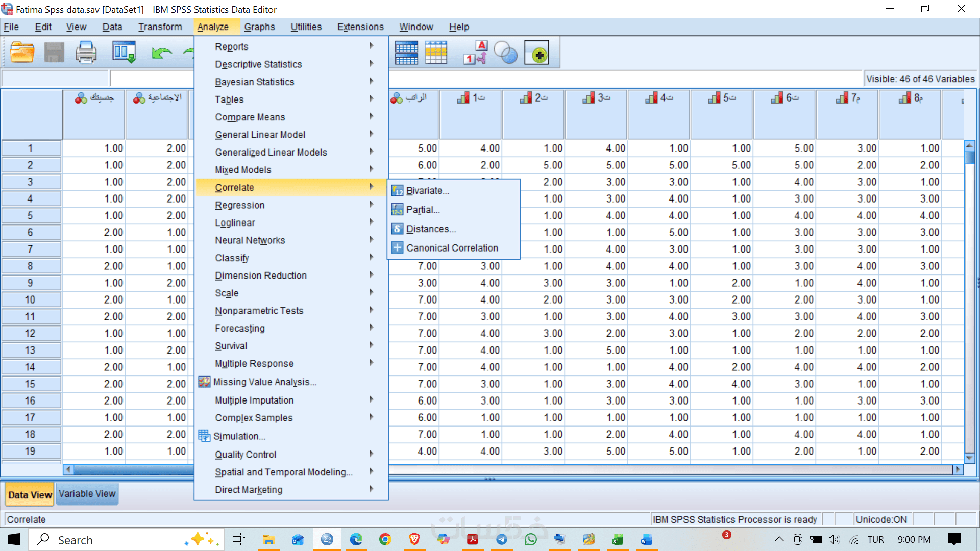
Task: Expand the Nonparametric Tests submenu
Action: click(259, 311)
